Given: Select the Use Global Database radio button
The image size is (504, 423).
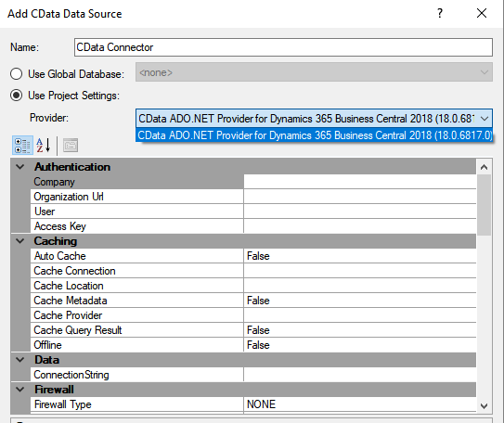Looking at the screenshot, I should [16, 74].
